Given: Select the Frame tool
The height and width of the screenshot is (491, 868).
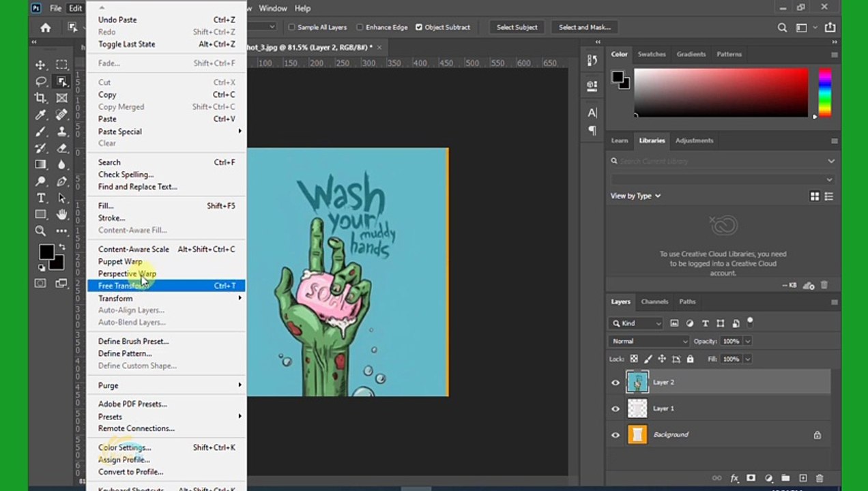Looking at the screenshot, I should pyautogui.click(x=61, y=98).
